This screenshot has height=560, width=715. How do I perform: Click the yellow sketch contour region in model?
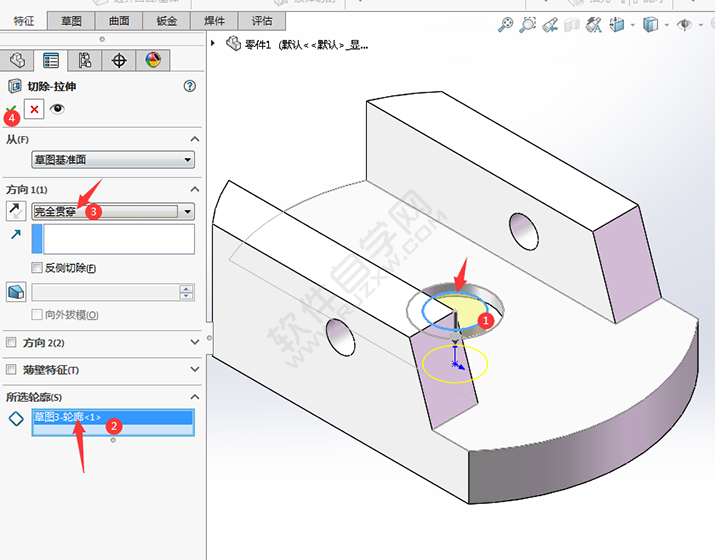[x=464, y=309]
